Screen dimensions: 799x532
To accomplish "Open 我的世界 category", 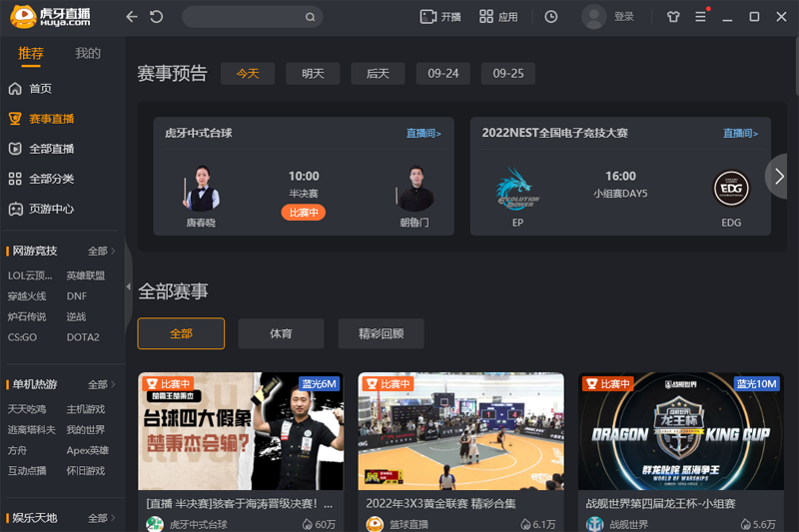I will pos(86,429).
